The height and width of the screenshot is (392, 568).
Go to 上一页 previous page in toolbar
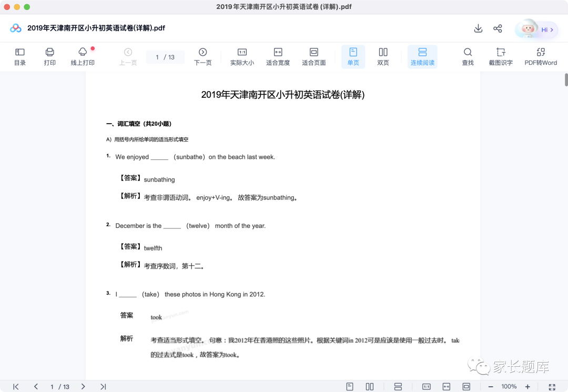128,57
